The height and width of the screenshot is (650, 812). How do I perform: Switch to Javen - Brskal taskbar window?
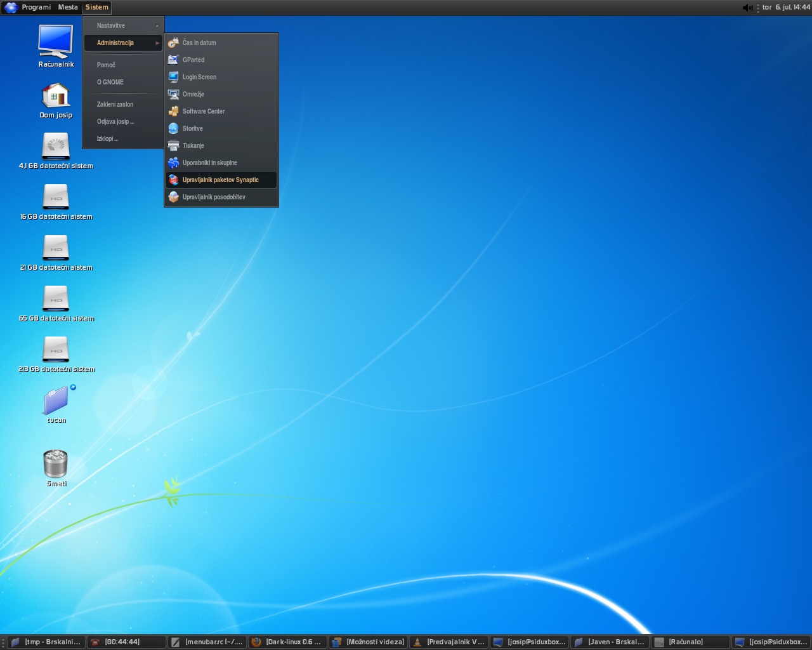(x=609, y=642)
